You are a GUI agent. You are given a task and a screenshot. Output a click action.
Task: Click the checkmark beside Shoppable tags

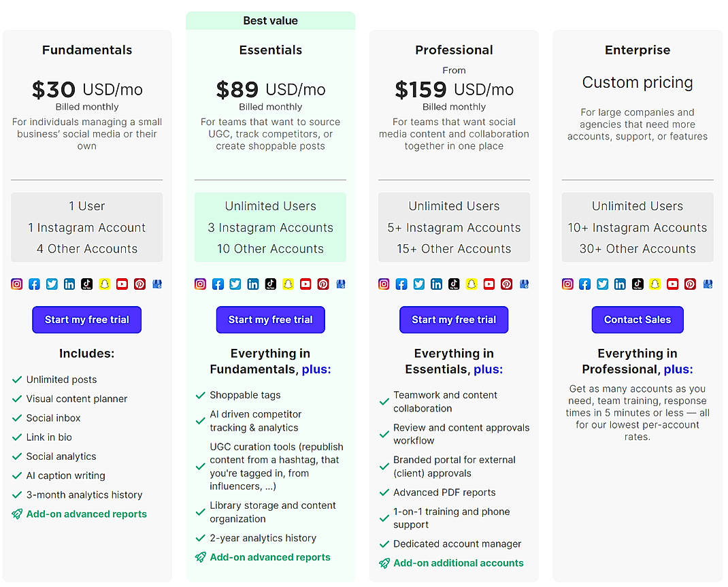point(201,395)
